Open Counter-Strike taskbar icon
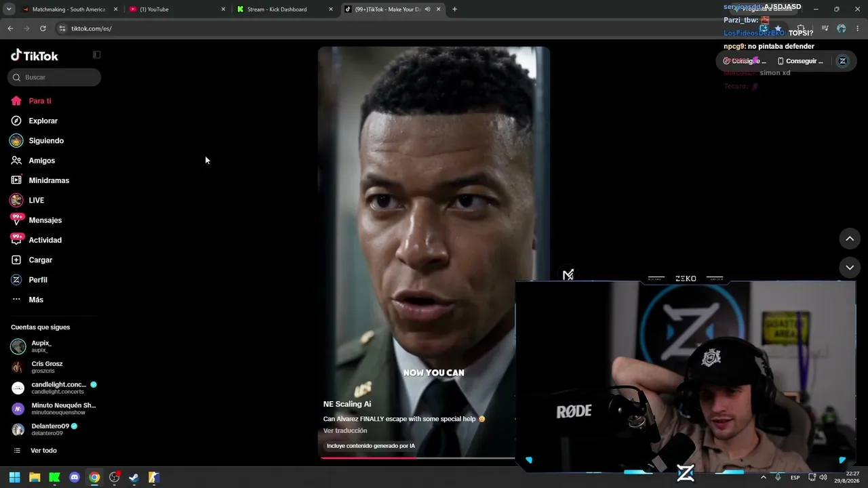Image resolution: width=868 pixels, height=488 pixels. point(154,477)
